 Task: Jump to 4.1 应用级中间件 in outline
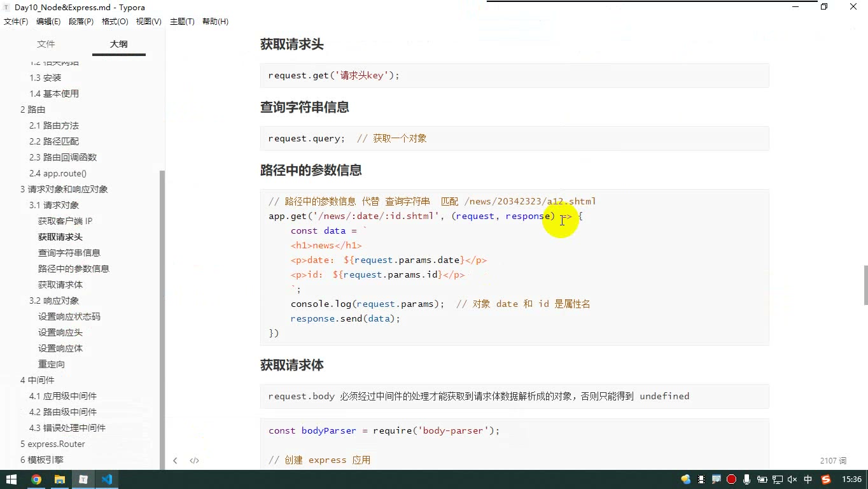[x=63, y=396]
